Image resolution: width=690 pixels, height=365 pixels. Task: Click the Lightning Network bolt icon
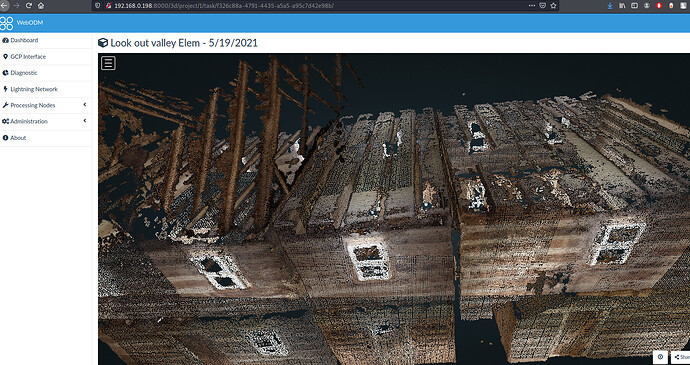(5, 89)
